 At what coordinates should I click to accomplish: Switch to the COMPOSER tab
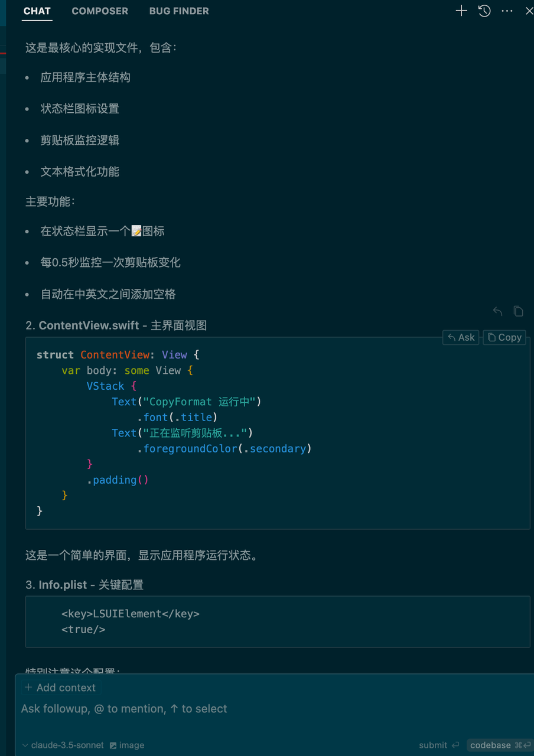(x=100, y=11)
